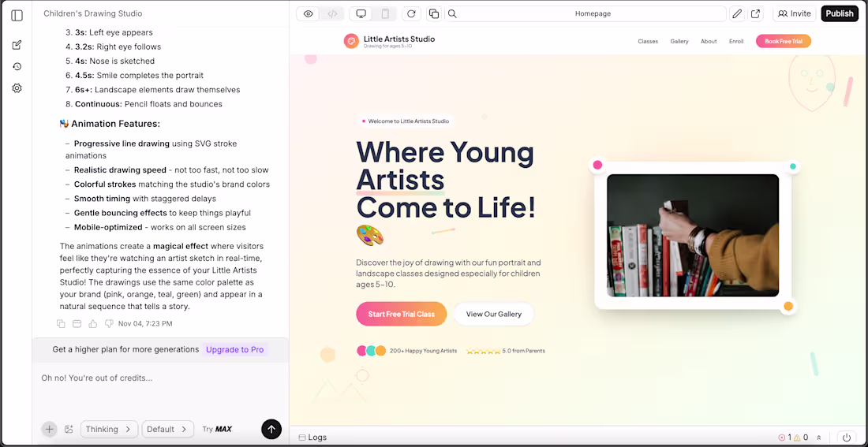
Task: Select desktop viewport icon
Action: tap(361, 14)
